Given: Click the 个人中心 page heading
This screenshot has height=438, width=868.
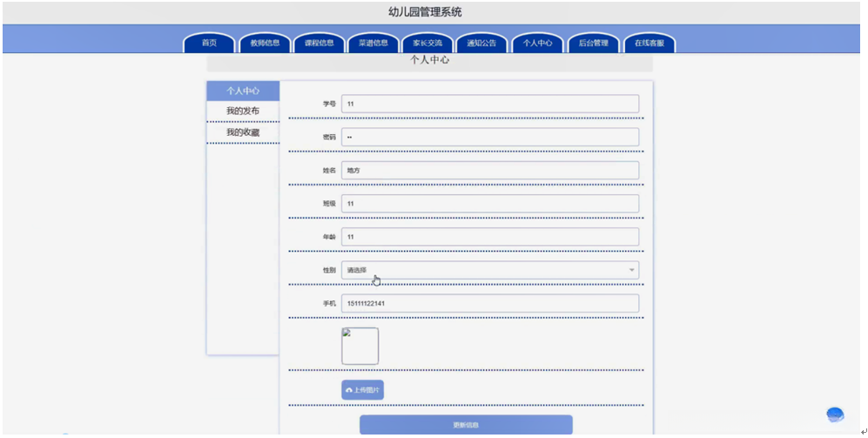Looking at the screenshot, I should click(429, 60).
